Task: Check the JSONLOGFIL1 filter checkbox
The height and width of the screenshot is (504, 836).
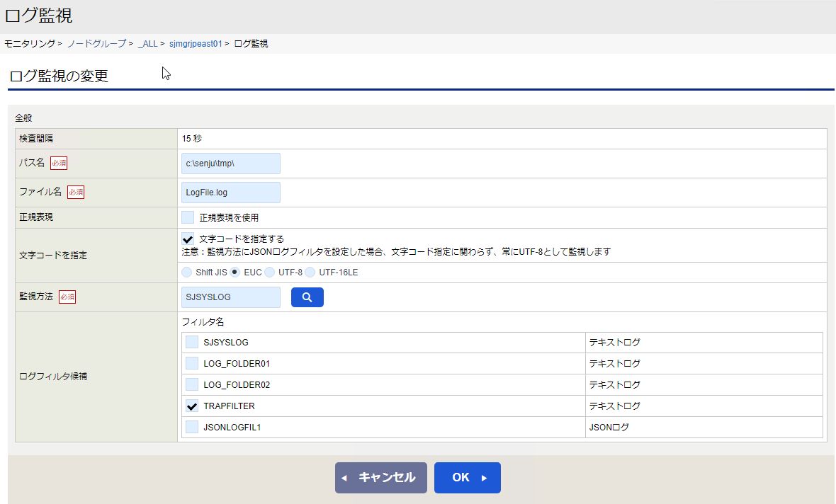Action: pos(192,428)
